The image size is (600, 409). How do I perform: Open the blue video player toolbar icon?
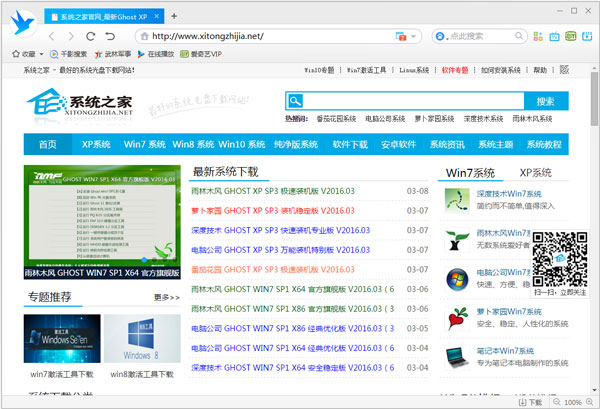pos(587,36)
